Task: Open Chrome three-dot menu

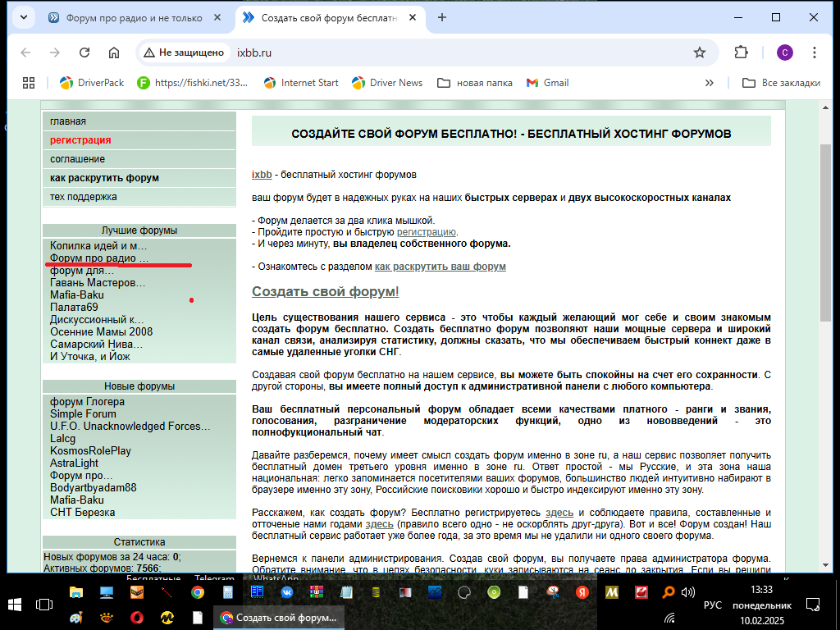Action: (815, 52)
